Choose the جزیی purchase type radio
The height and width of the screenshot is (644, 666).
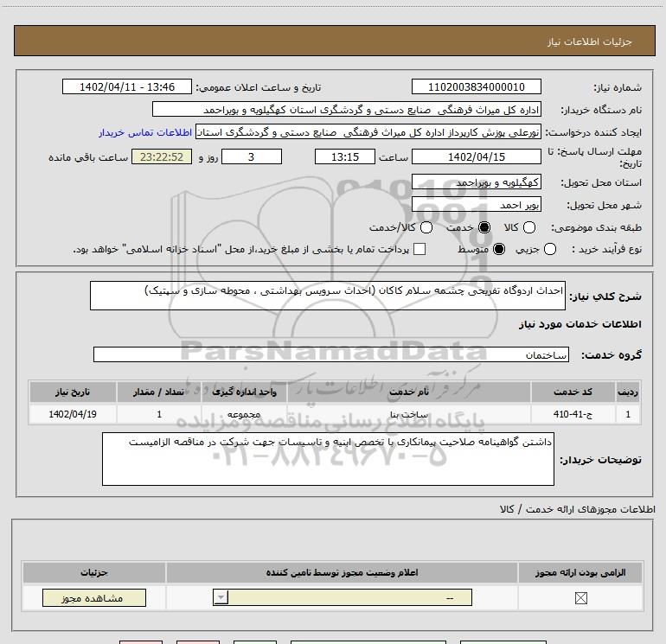click(x=549, y=249)
